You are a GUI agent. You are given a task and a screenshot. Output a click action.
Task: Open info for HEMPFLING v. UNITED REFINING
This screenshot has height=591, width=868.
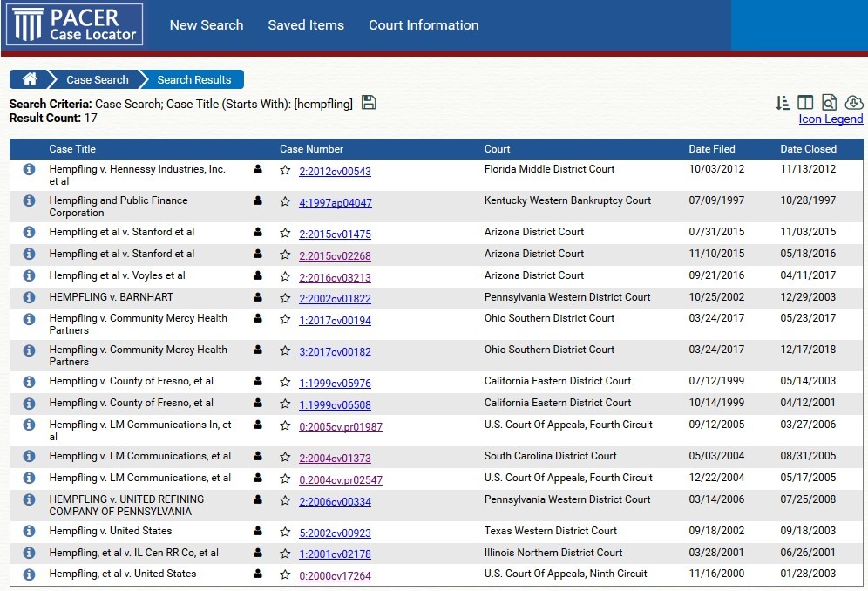(30, 500)
